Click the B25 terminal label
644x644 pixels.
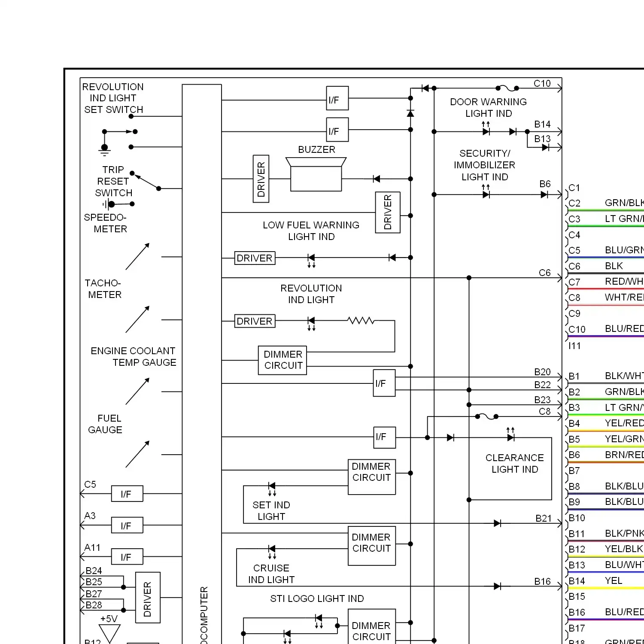(94, 582)
